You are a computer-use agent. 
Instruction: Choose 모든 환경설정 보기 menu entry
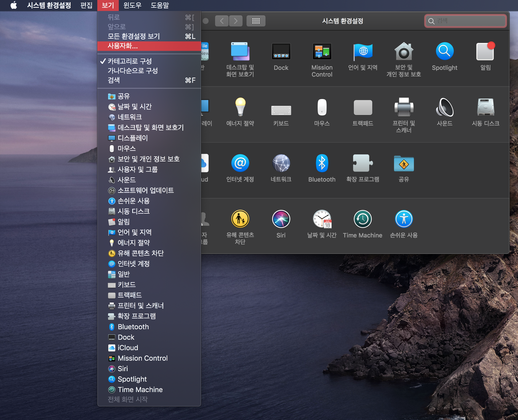tap(134, 36)
